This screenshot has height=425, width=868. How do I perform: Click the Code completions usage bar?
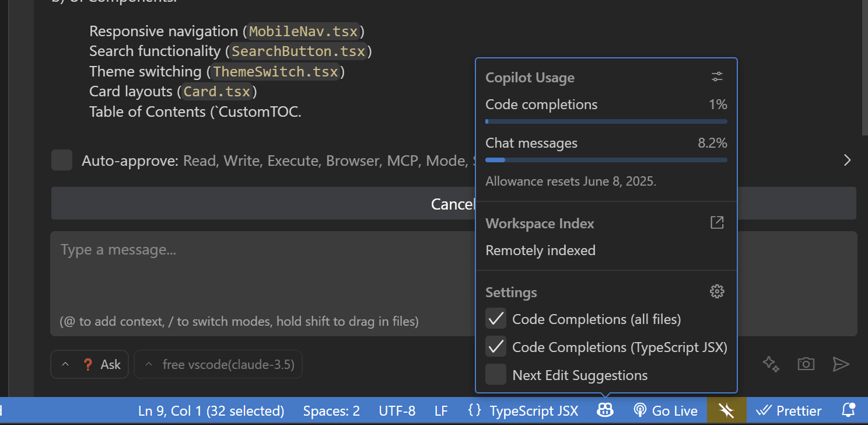click(x=606, y=121)
